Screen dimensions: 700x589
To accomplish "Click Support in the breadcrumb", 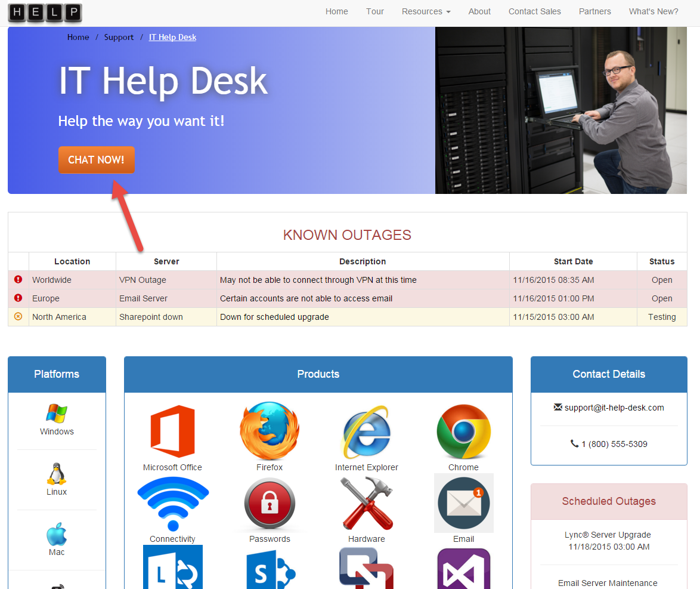I will coord(119,37).
